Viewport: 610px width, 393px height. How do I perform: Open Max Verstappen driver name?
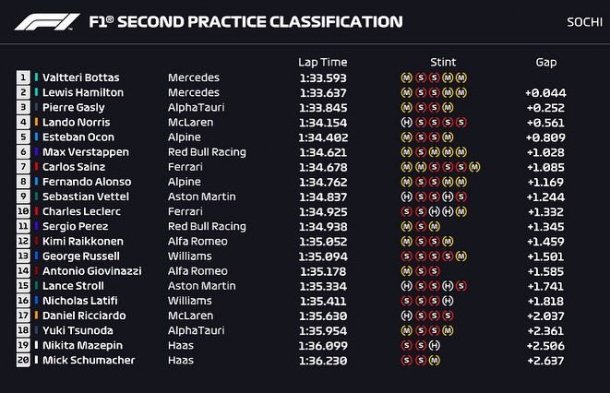pyautogui.click(x=86, y=152)
